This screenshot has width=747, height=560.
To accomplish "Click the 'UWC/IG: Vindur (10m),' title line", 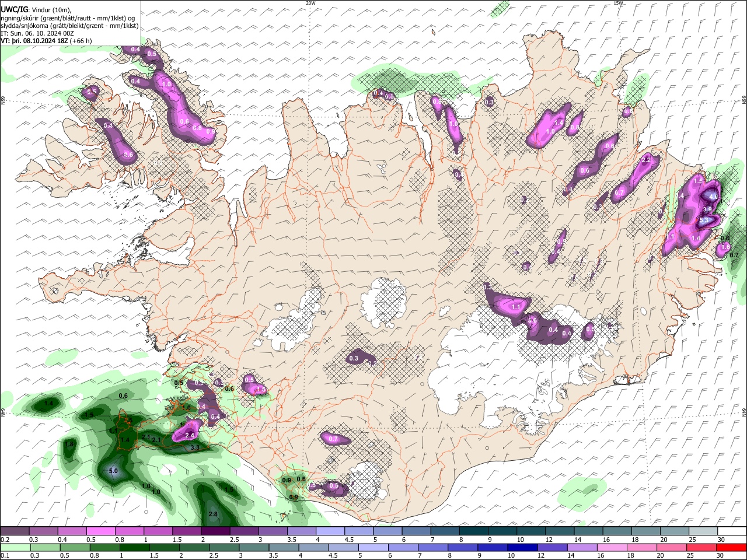I will 36,10.
